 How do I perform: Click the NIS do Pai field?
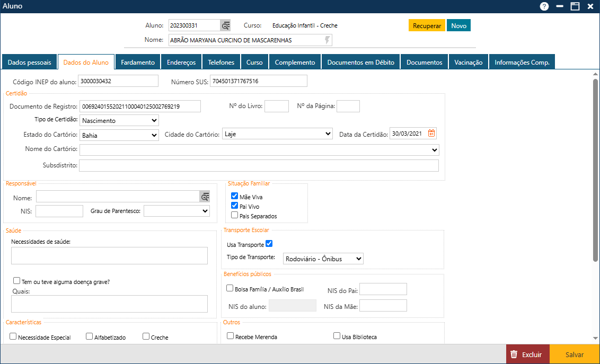(x=383, y=289)
